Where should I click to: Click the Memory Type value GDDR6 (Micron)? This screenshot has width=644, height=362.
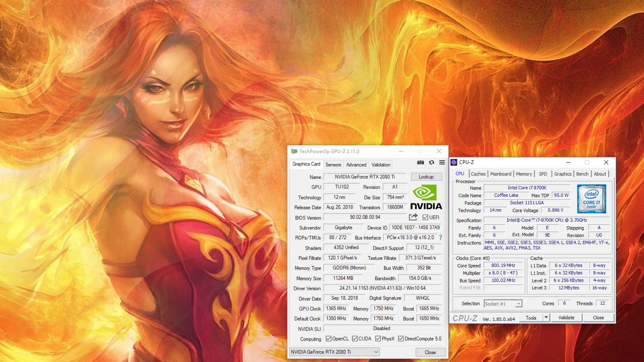click(349, 268)
